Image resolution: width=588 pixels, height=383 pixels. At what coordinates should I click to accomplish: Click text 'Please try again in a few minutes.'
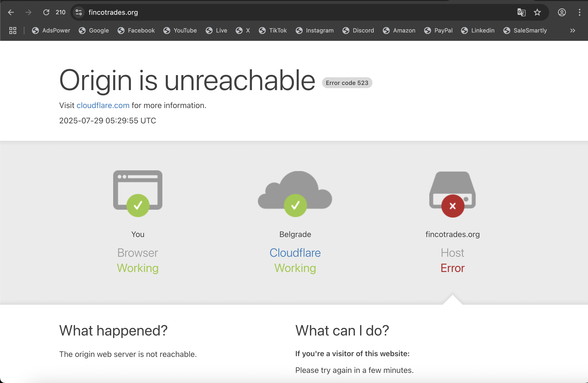point(354,370)
